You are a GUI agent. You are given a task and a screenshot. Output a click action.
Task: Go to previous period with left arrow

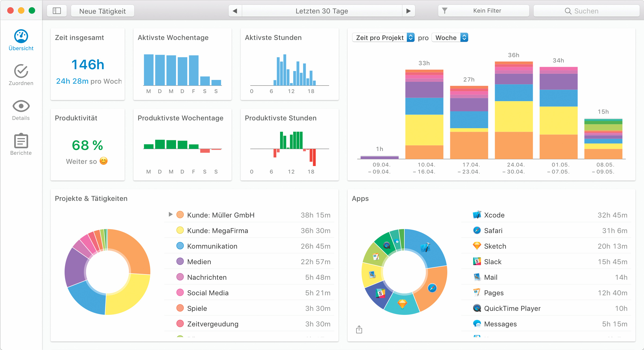tap(235, 11)
